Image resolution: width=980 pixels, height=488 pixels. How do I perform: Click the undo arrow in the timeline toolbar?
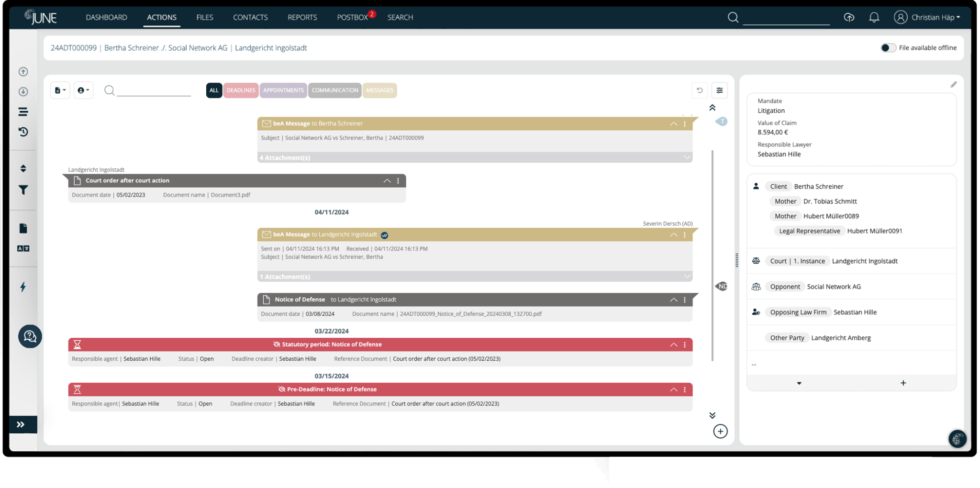click(x=700, y=90)
